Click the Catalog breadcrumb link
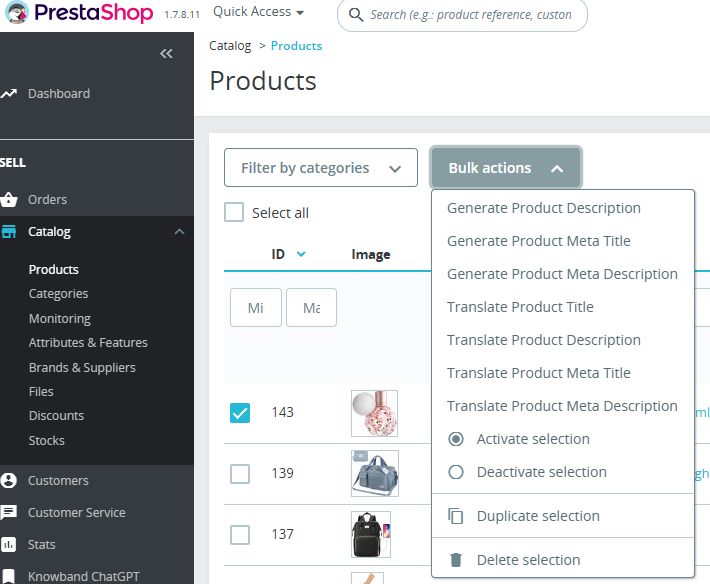The image size is (710, 584). tap(230, 46)
